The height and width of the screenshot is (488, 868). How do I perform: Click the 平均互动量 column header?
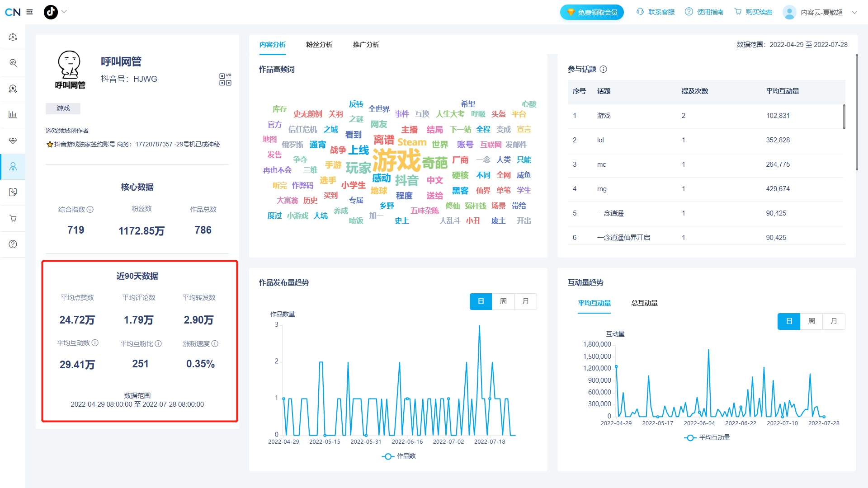point(783,91)
